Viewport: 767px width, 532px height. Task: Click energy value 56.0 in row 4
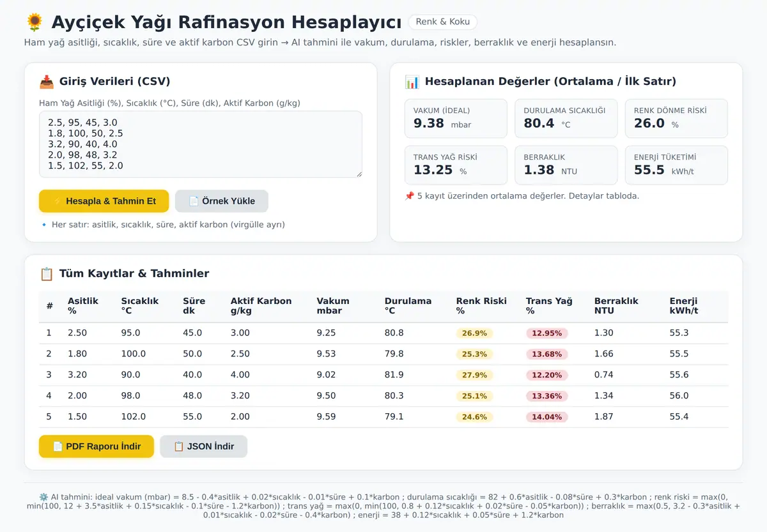pyautogui.click(x=679, y=396)
